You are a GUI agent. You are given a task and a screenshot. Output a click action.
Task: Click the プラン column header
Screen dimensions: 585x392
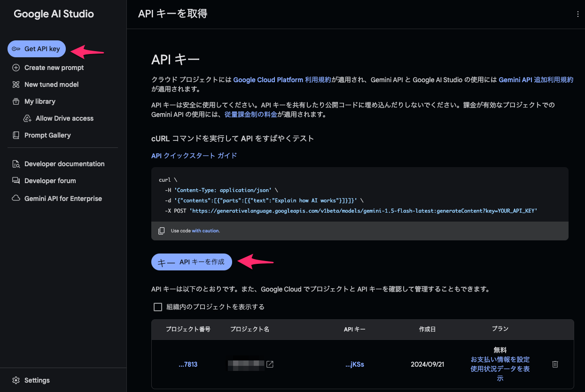click(x=500, y=329)
